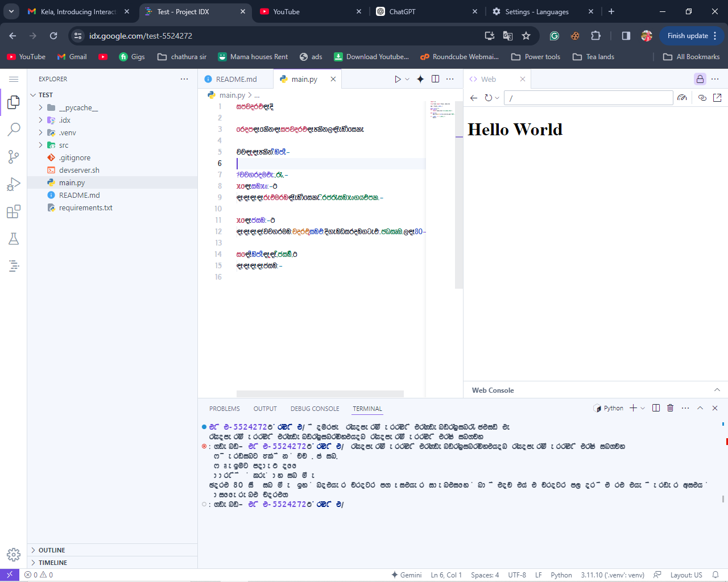Click the code minimap in editor
Image resolution: width=728 pixels, height=582 pixels.
click(441, 109)
